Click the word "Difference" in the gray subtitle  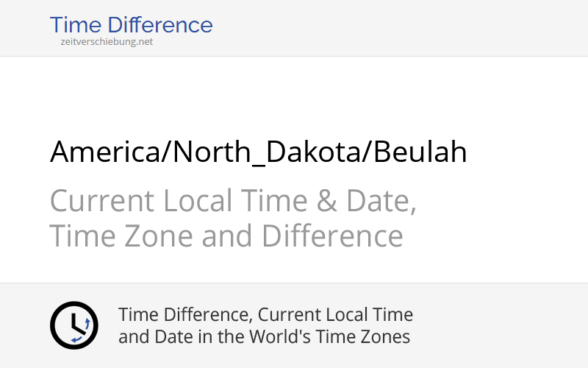[332, 236]
